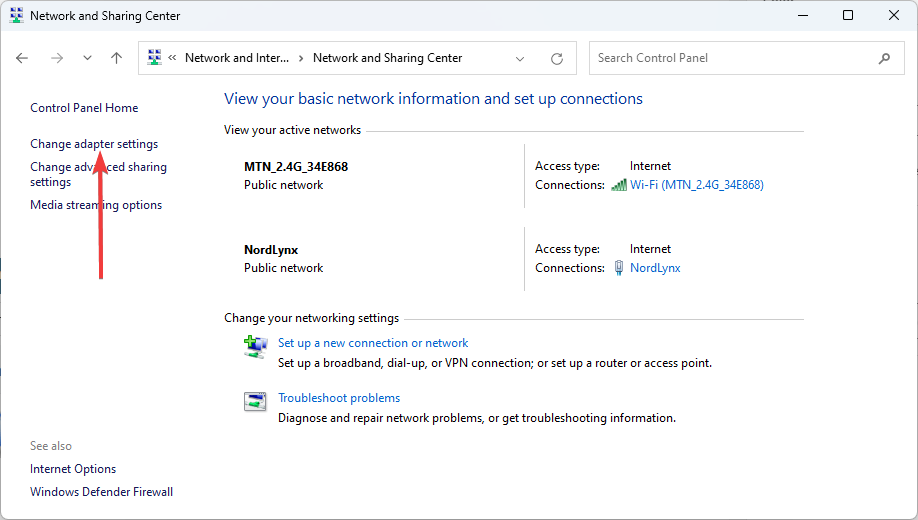Click the new connection setup icon
918x520 pixels.
click(x=255, y=347)
